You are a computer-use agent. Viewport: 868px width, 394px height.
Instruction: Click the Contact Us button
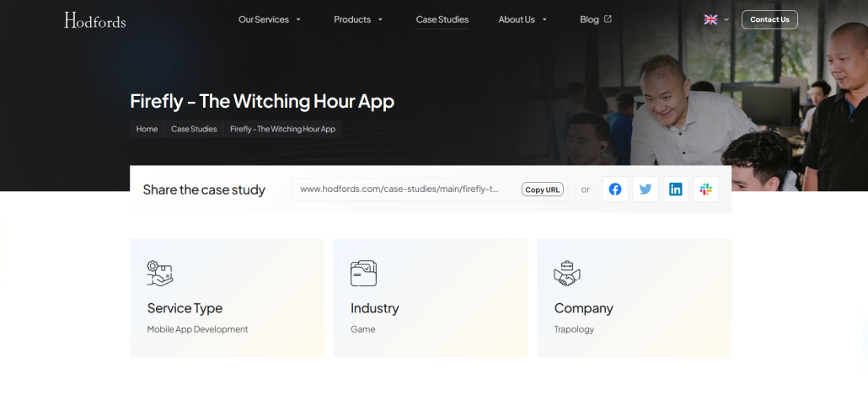[769, 19]
